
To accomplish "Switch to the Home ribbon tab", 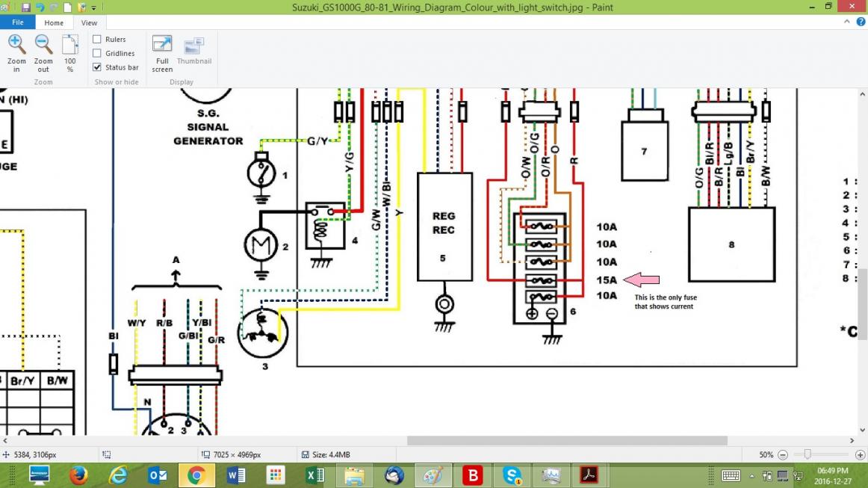I will [x=54, y=22].
